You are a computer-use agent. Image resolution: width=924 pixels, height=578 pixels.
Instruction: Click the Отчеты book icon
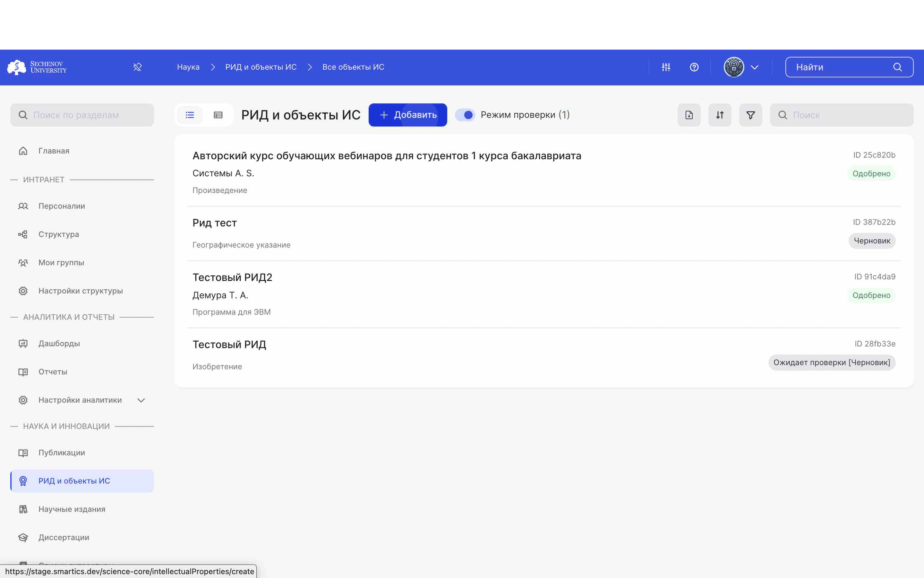(x=23, y=372)
